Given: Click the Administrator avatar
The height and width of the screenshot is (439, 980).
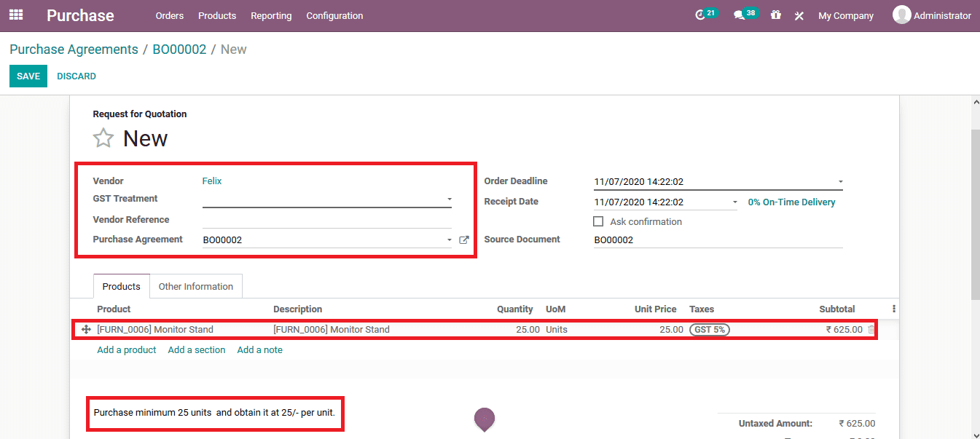Looking at the screenshot, I should coord(901,15).
